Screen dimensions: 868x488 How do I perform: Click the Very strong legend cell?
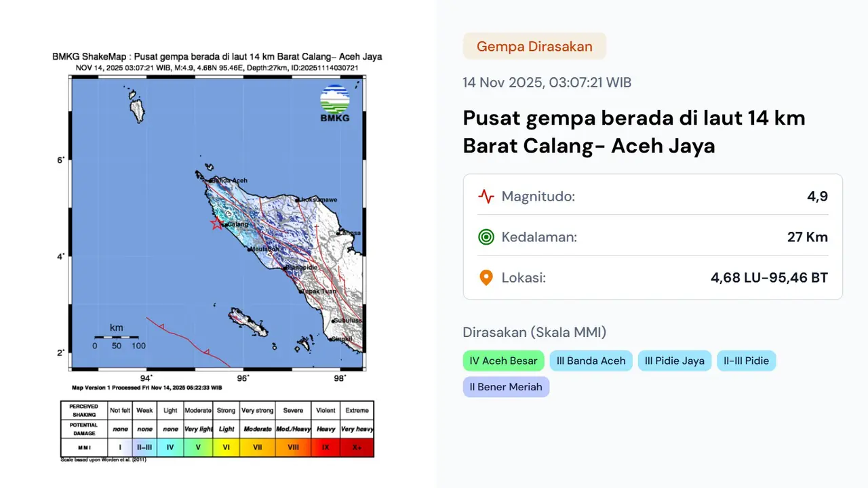click(x=257, y=410)
